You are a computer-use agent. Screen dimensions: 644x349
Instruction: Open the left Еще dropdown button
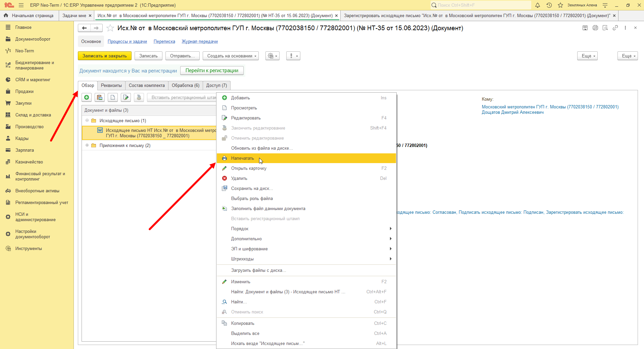[588, 56]
